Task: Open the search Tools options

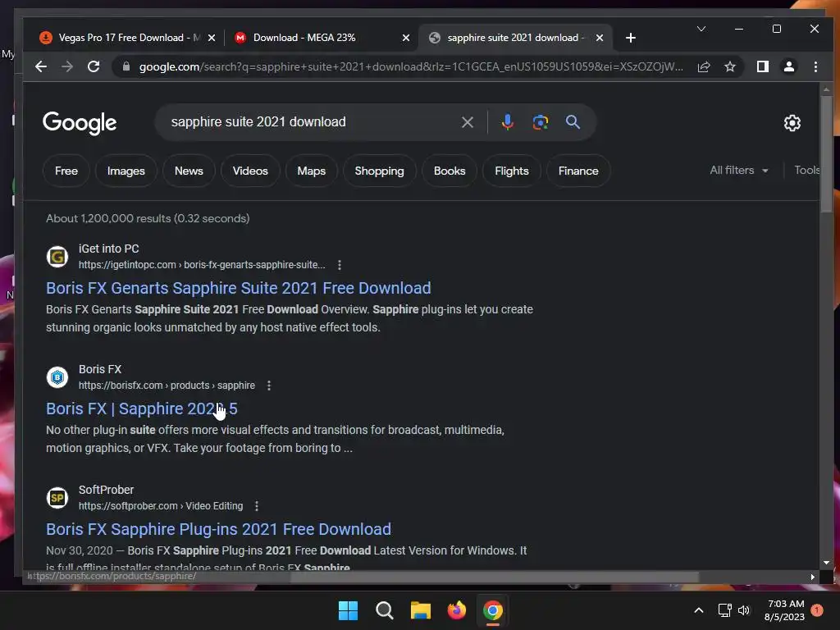Action: [x=807, y=171]
